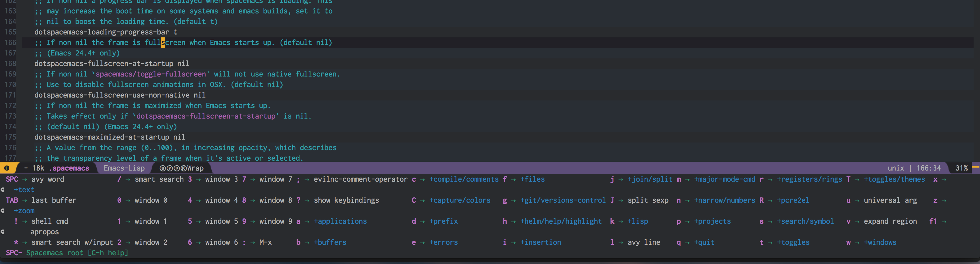Click the circled 'a' auto-complete minor mode icon
980x264 pixels.
pos(163,168)
